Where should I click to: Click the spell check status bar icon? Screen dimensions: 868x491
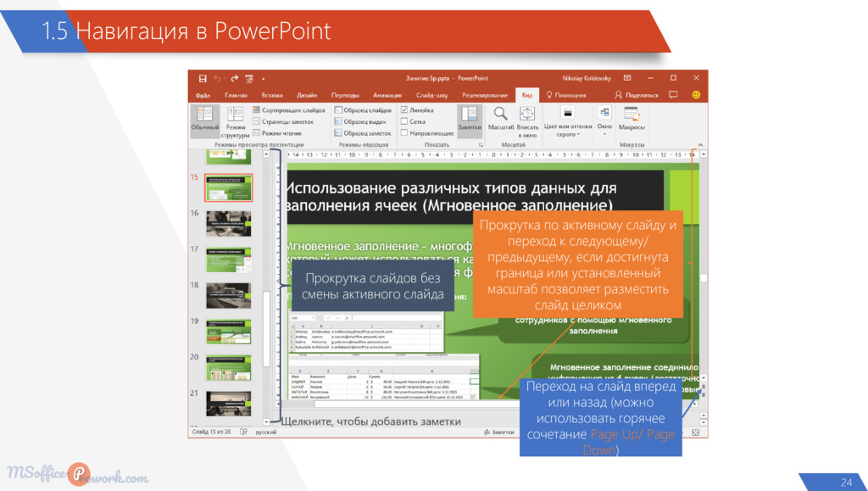243,432
